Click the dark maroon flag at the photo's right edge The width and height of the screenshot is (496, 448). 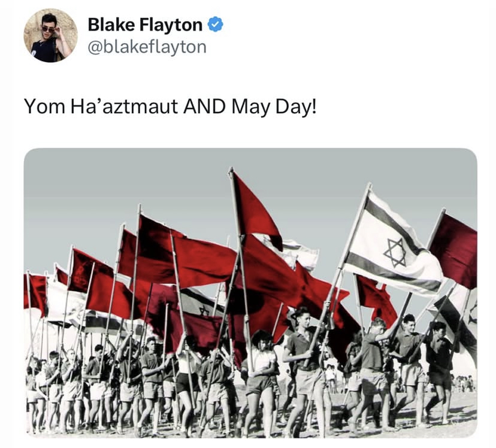pyautogui.click(x=454, y=249)
